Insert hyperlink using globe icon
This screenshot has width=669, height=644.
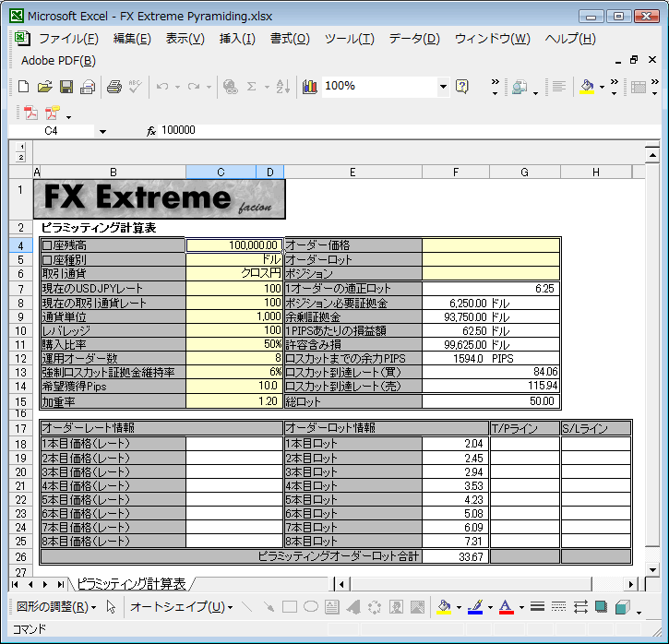(x=231, y=87)
